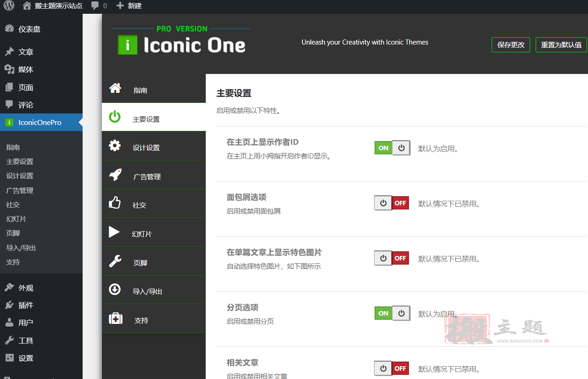Open 搬主题演示站点 site link

pos(59,6)
